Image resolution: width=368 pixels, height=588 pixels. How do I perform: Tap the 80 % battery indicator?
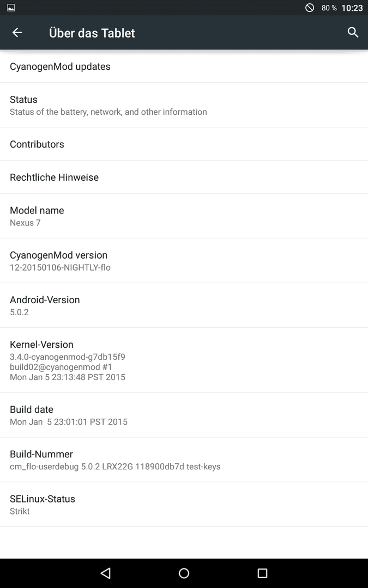[329, 8]
